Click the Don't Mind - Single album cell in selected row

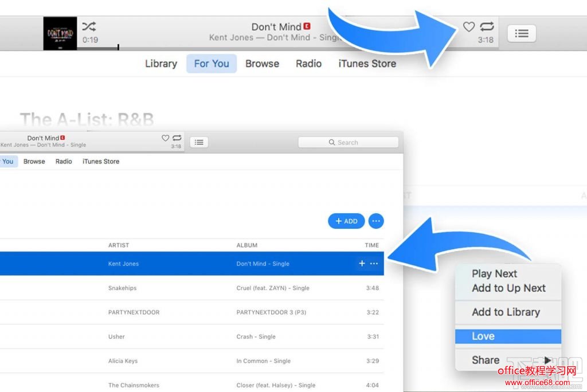click(x=263, y=264)
